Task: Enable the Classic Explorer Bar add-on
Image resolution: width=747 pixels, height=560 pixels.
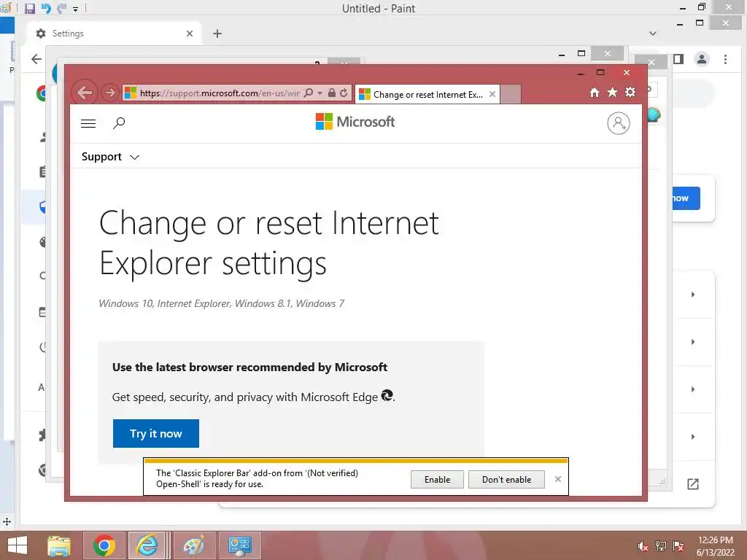Action: [x=437, y=480]
